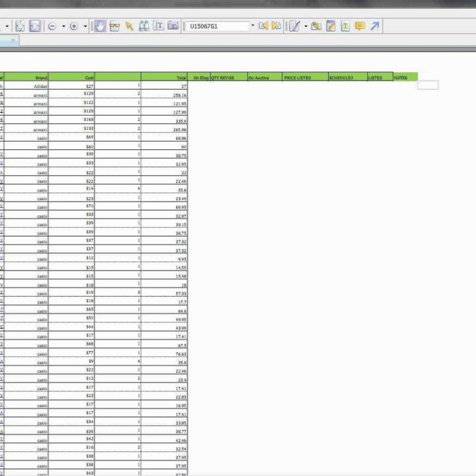Select the loupe viewing tool
The width and height of the screenshot is (476, 476).
(x=115, y=26)
